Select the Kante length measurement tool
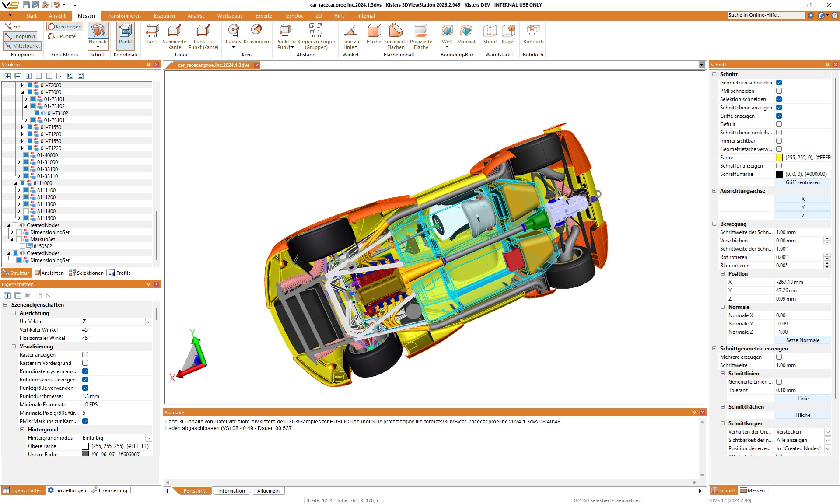The height and width of the screenshot is (504, 840). tap(152, 34)
